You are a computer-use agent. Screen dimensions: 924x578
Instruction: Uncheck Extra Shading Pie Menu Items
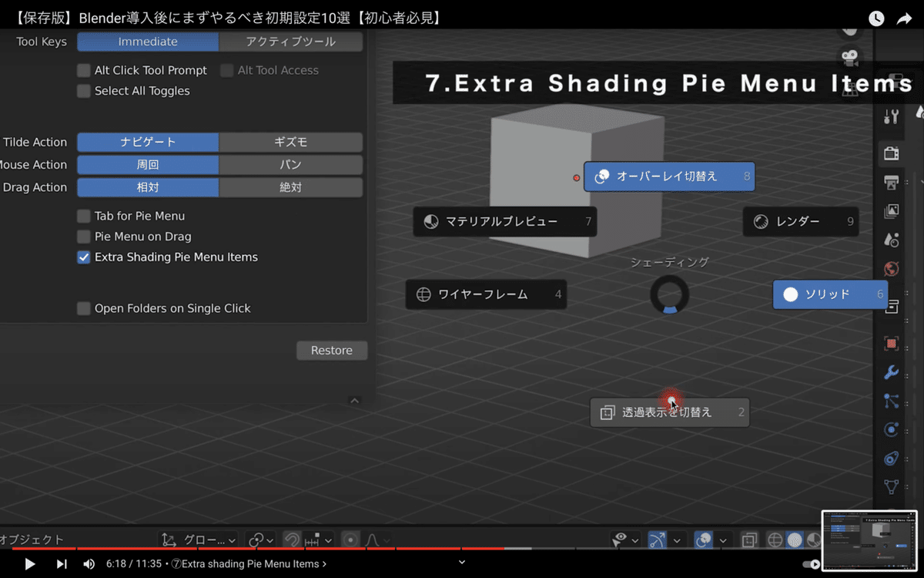pos(84,257)
